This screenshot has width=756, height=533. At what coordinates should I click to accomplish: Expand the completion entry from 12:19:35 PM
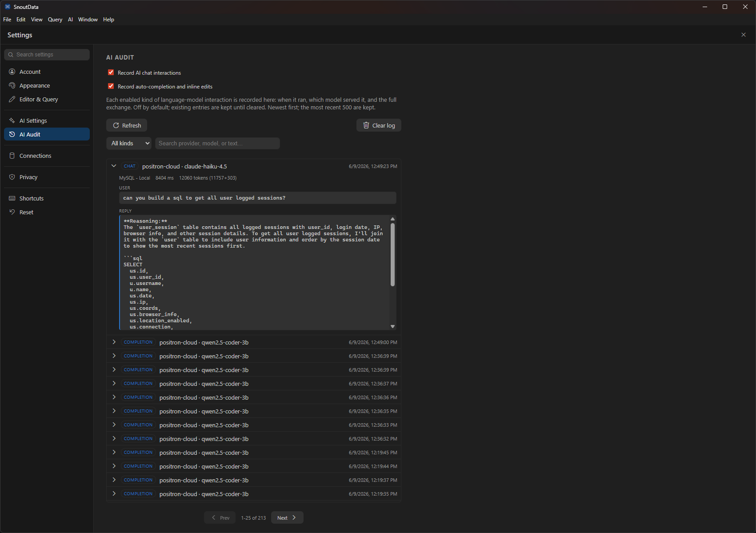(114, 494)
